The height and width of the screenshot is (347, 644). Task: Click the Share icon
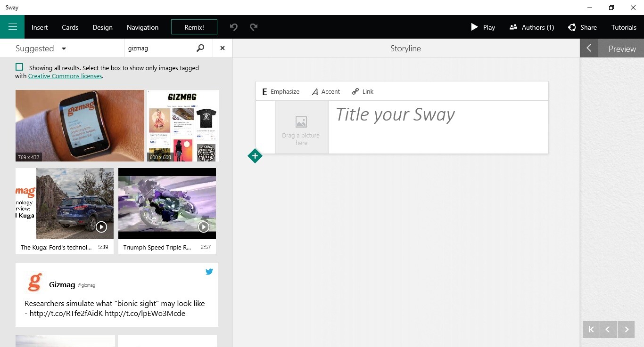tap(571, 27)
